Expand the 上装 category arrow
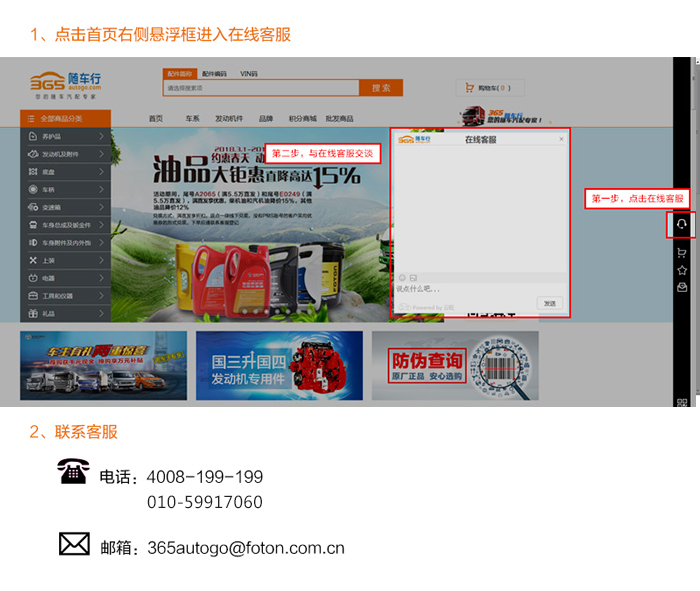Viewport: 700px width, 591px height. 101,260
